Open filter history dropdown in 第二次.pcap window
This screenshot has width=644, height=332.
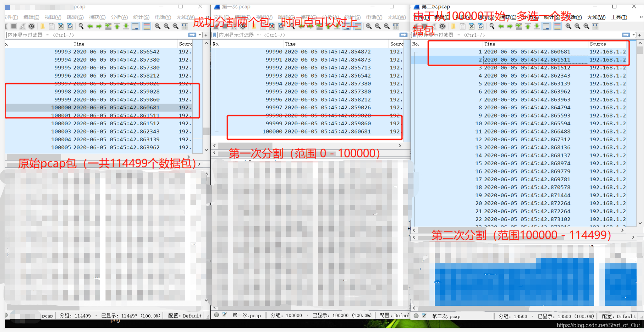[634, 35]
